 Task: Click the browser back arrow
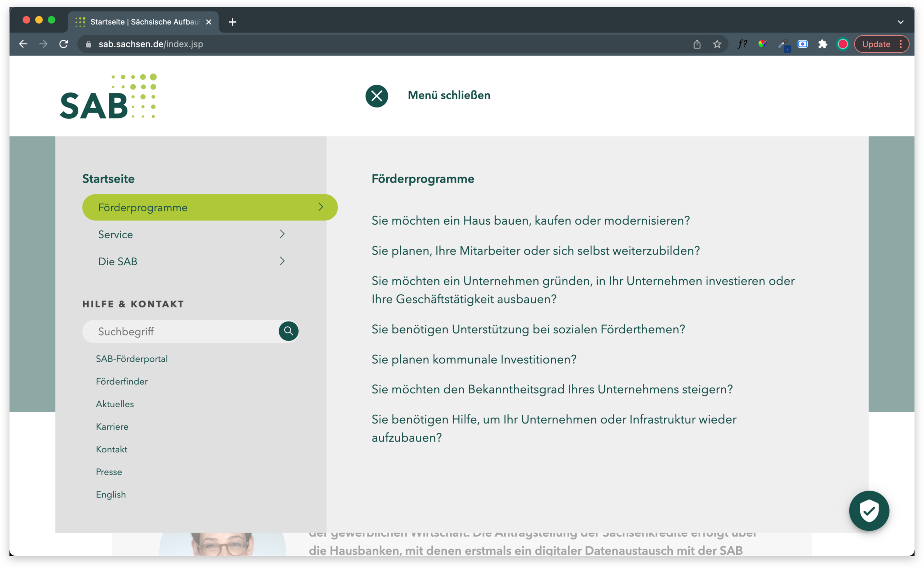pyautogui.click(x=23, y=44)
